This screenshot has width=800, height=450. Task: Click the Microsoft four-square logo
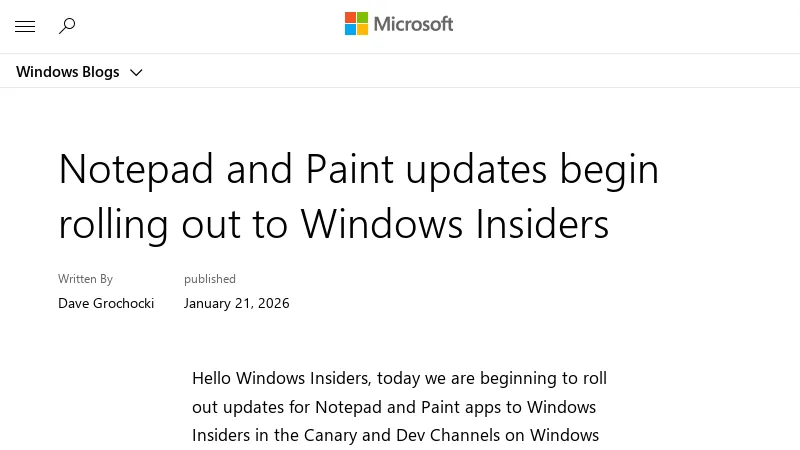click(x=356, y=24)
